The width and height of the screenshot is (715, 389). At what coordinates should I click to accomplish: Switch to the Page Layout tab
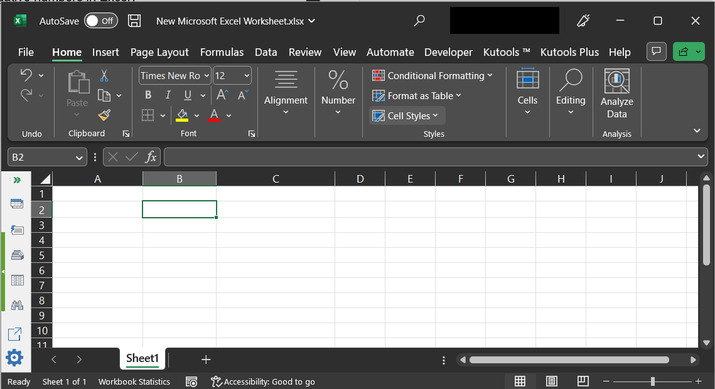click(x=159, y=52)
